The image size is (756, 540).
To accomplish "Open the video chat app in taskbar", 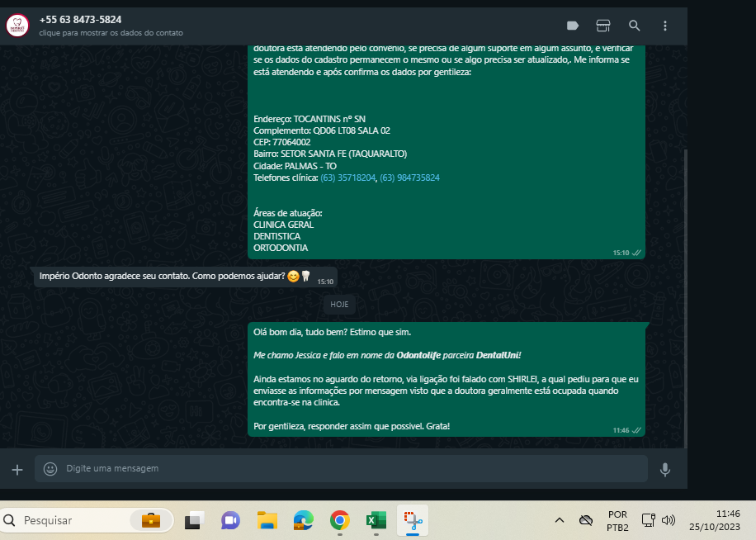I will coord(231,521).
